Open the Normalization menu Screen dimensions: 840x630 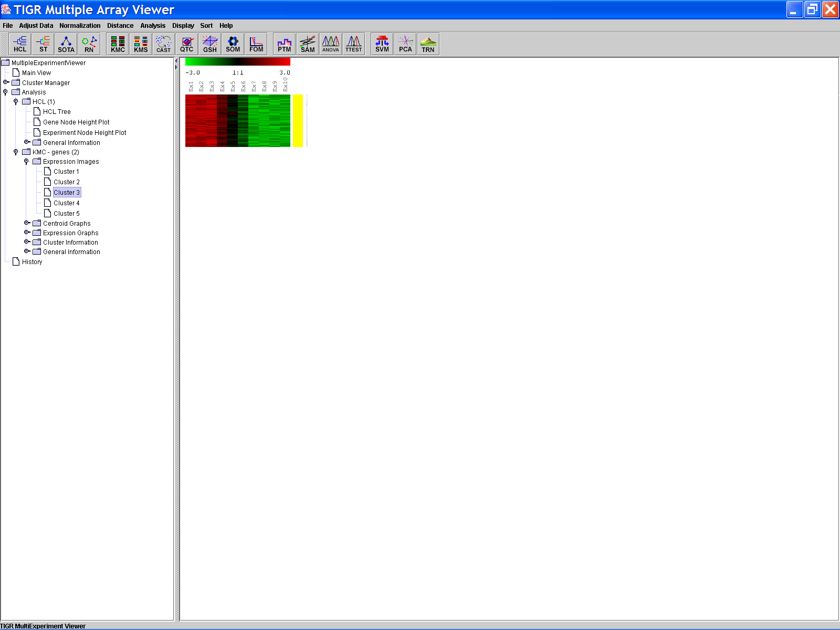click(x=80, y=26)
